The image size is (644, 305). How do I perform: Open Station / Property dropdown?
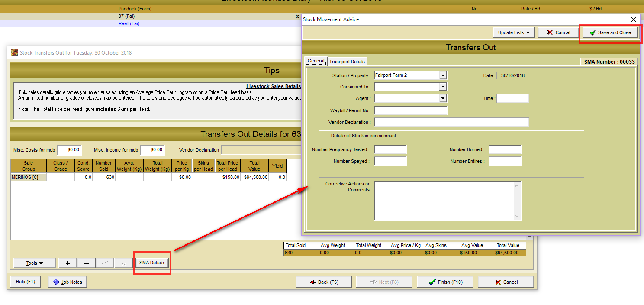click(442, 75)
